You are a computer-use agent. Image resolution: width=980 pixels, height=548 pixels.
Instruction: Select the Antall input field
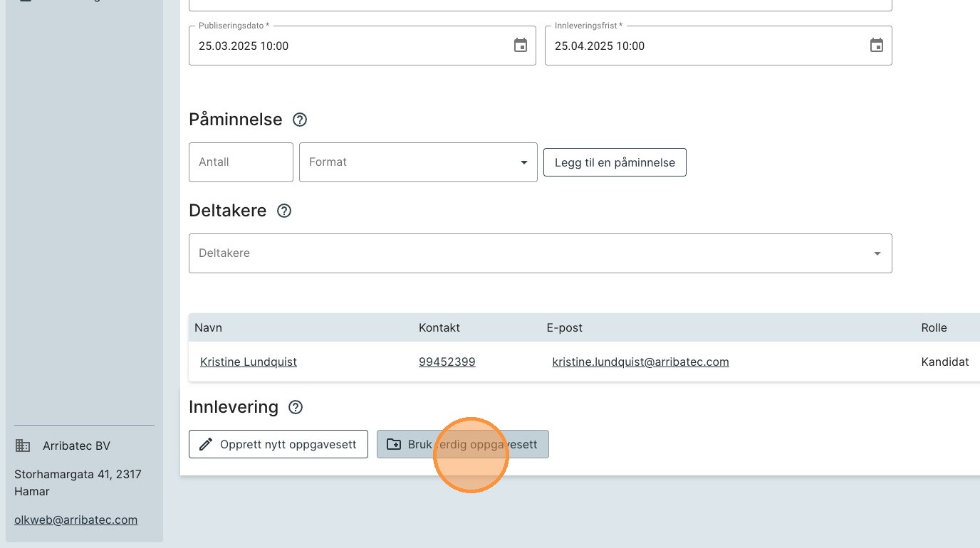point(241,162)
